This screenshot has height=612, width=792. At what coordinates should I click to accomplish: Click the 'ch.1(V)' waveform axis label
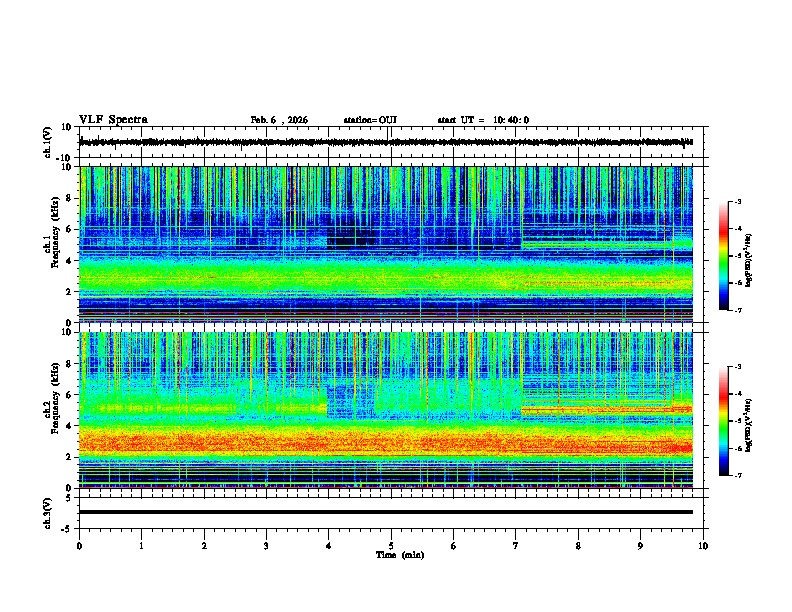(x=48, y=142)
